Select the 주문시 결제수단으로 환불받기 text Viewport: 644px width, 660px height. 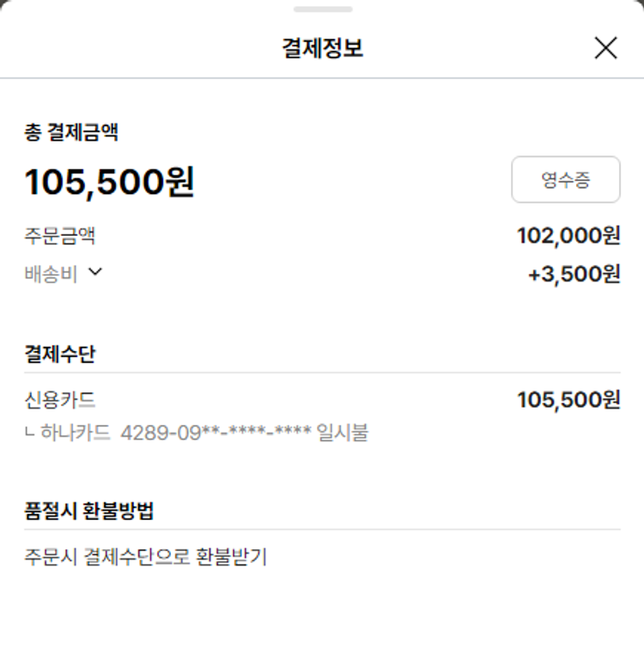[146, 557]
